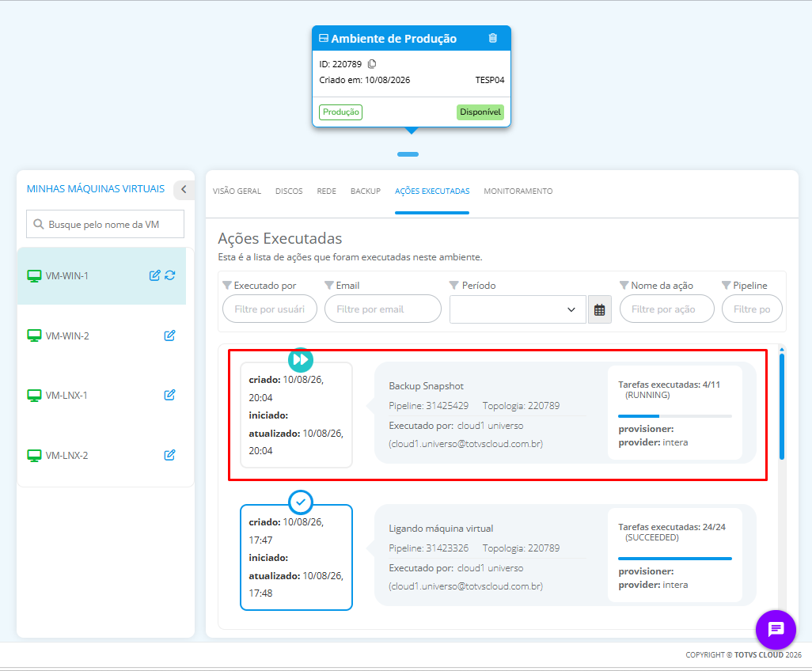Open the chat support bubble
The height and width of the screenshot is (671, 812).
[x=776, y=630]
